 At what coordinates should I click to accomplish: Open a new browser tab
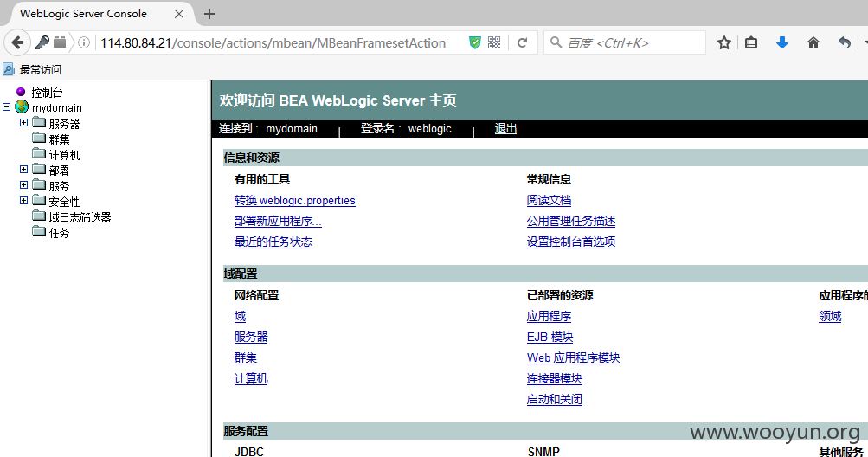pyautogui.click(x=209, y=14)
